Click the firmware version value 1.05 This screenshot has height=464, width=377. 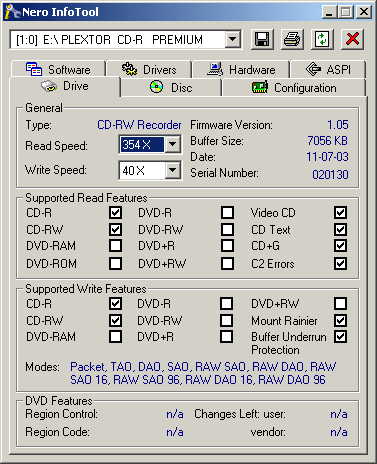[338, 125]
